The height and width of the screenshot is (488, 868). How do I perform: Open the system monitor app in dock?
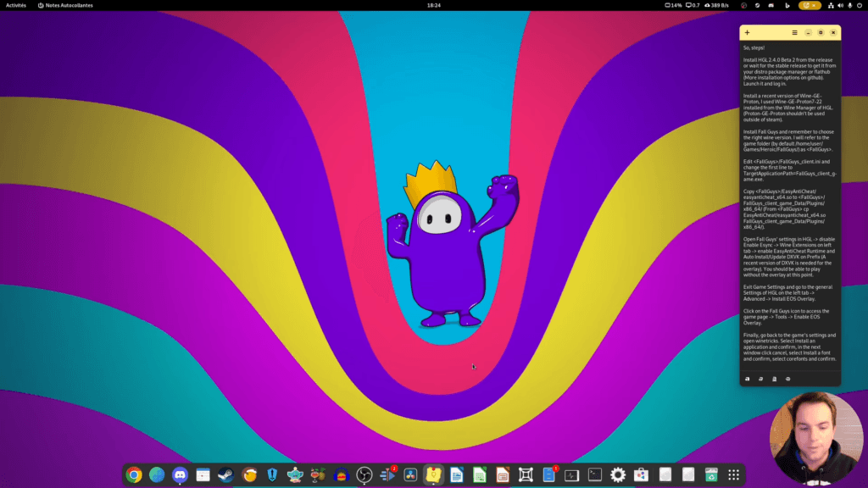point(572,474)
